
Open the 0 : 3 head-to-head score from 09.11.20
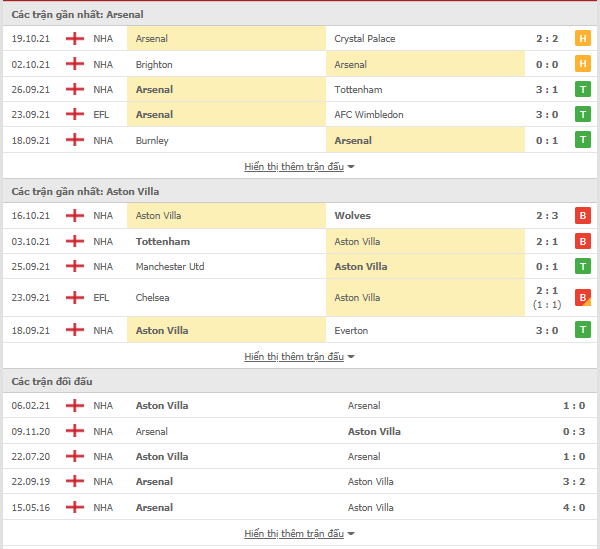pos(574,432)
